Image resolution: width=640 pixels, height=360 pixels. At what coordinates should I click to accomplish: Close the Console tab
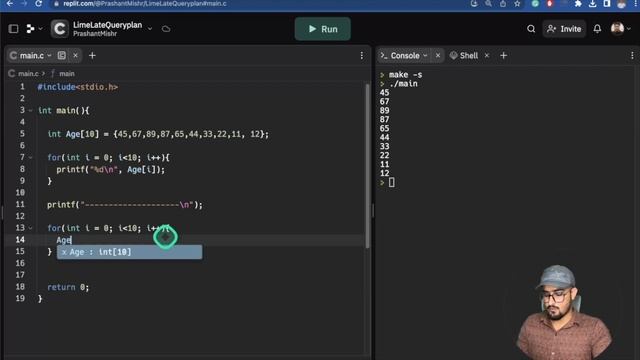(x=438, y=56)
